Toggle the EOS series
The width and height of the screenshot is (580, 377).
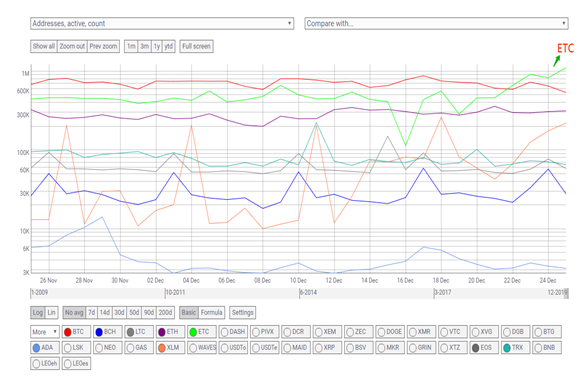(485, 348)
